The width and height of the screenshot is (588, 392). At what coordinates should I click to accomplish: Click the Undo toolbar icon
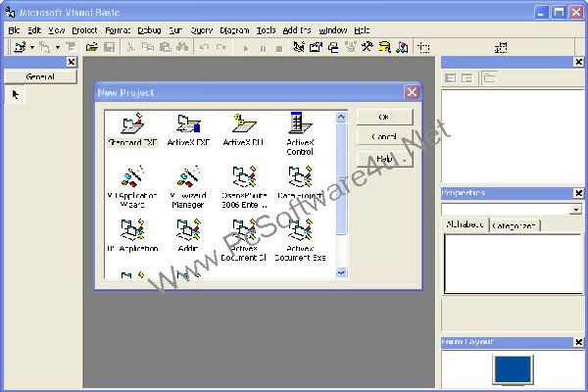pos(204,47)
